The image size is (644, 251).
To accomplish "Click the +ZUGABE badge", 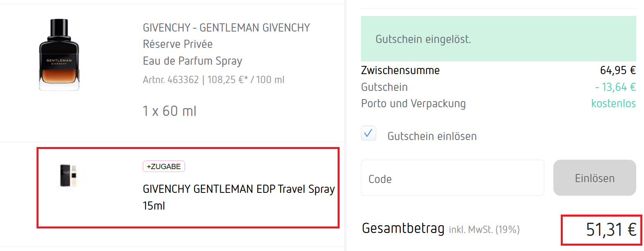I will tap(164, 166).
